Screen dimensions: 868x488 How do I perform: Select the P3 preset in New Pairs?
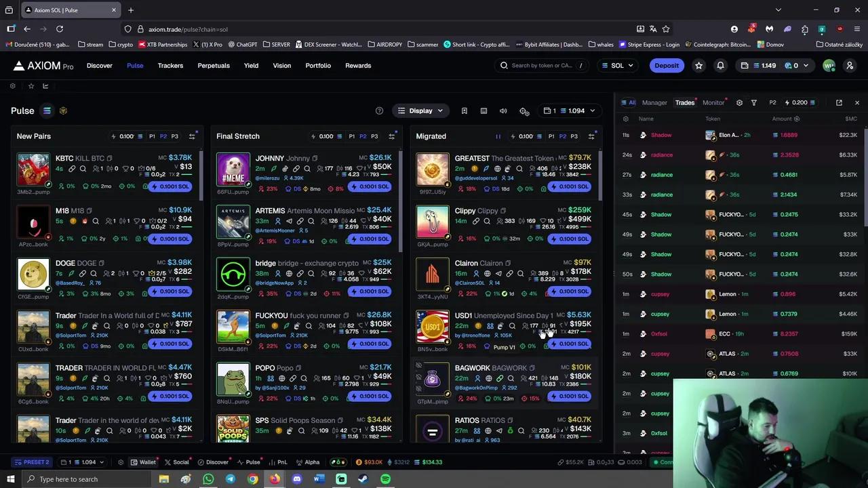pyautogui.click(x=176, y=136)
